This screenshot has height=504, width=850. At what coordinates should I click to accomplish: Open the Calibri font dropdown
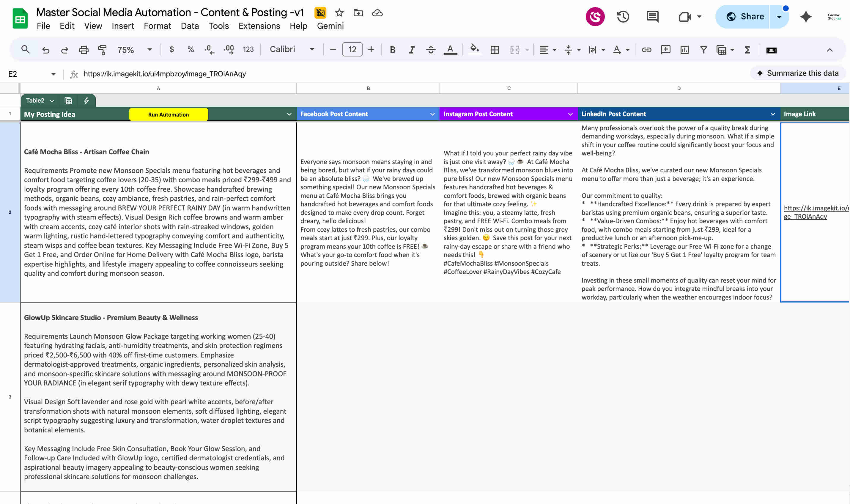coord(292,50)
